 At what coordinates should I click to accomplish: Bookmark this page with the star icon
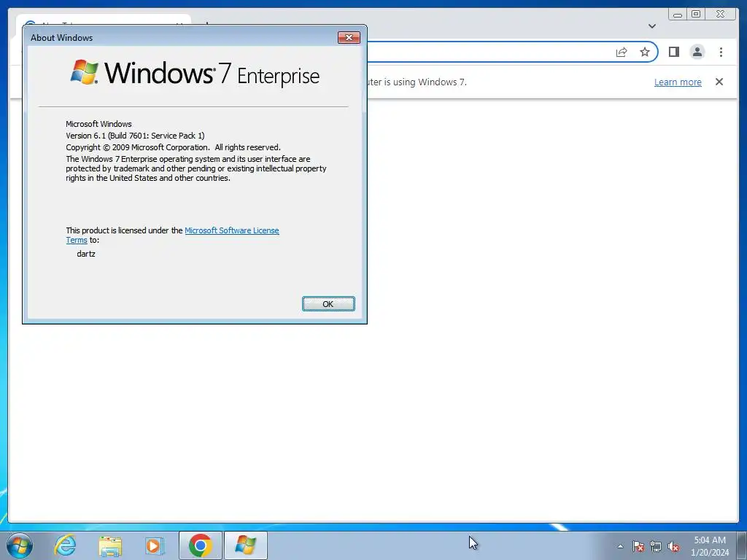point(645,52)
